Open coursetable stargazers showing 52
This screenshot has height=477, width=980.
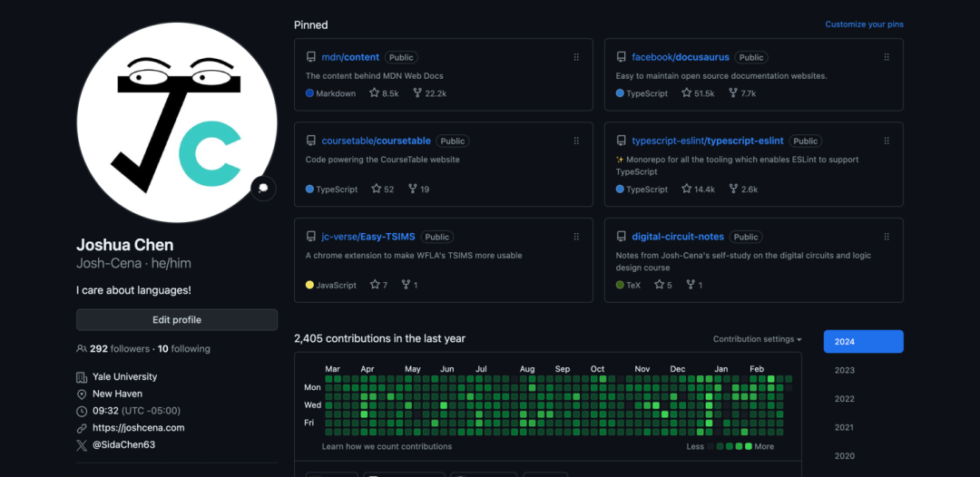point(383,189)
